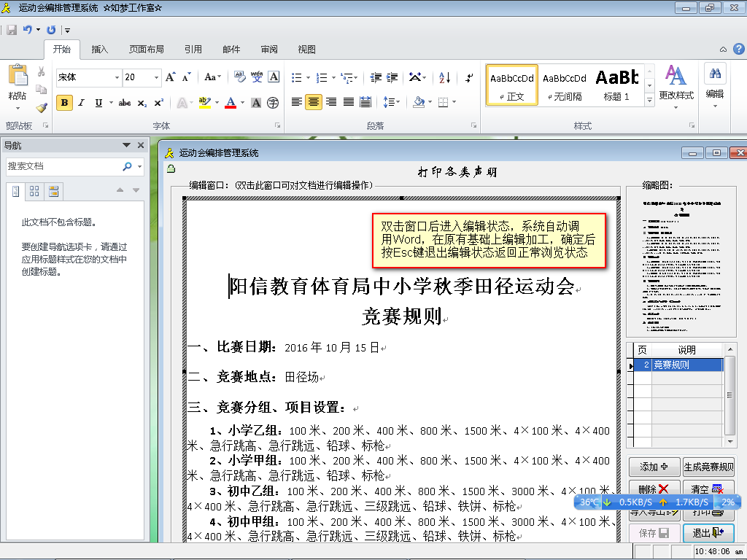Image resolution: width=747 pixels, height=560 pixels.
Task: Open the font name dropdown showing 宋体
Action: tap(117, 77)
